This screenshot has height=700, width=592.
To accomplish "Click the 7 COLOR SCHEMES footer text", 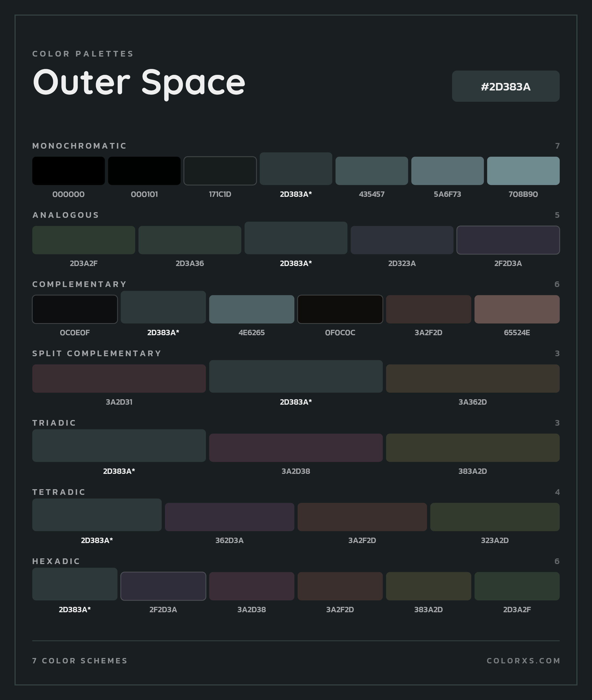I will (x=80, y=661).
